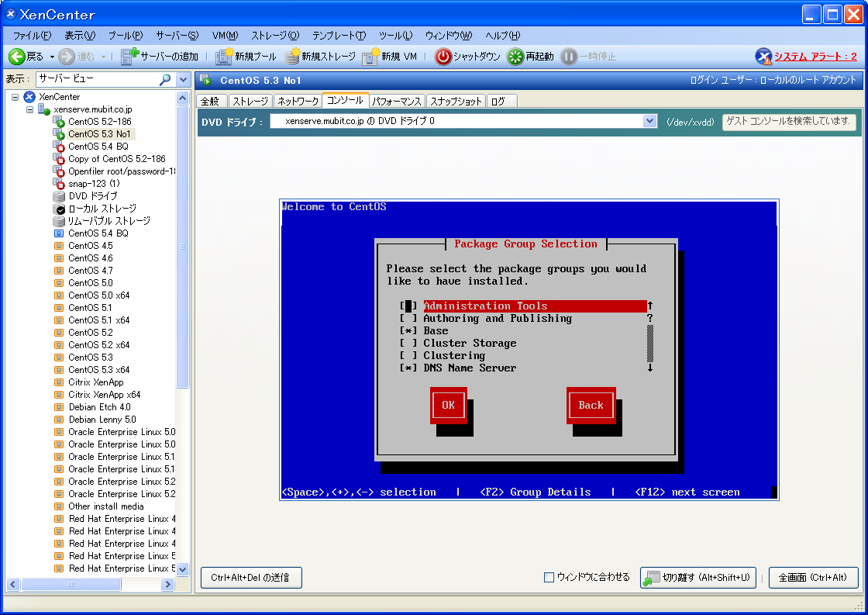This screenshot has height=615, width=868.
Task: Click the Ctrl+Alt+Del の送信 button
Action: [251, 577]
